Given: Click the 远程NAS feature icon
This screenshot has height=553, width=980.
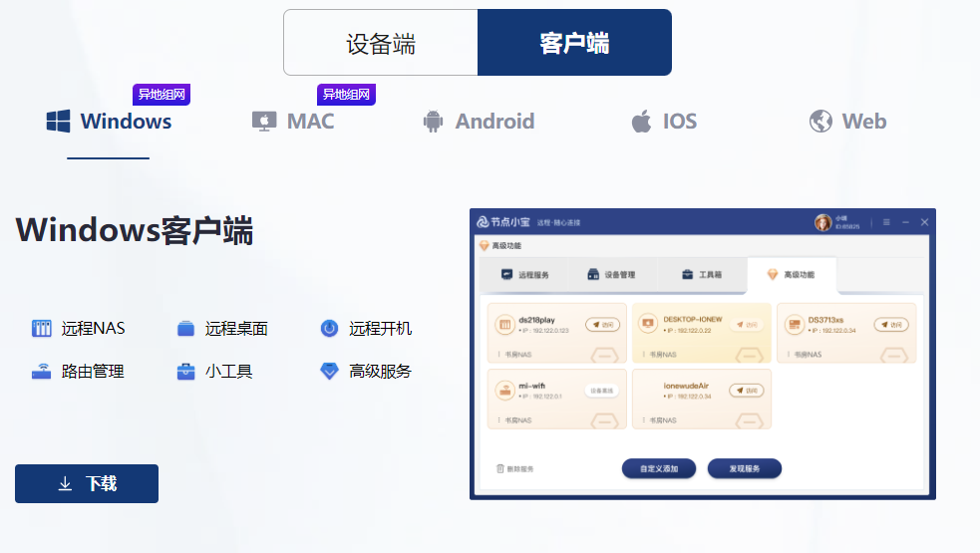Looking at the screenshot, I should pyautogui.click(x=41, y=329).
